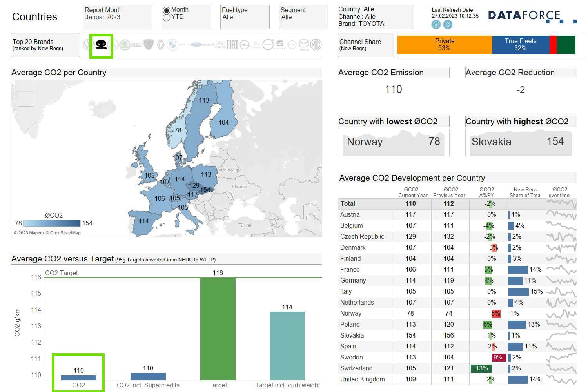Click Italy's 15% share bar
The height and width of the screenshot is (392, 588).
coord(518,291)
